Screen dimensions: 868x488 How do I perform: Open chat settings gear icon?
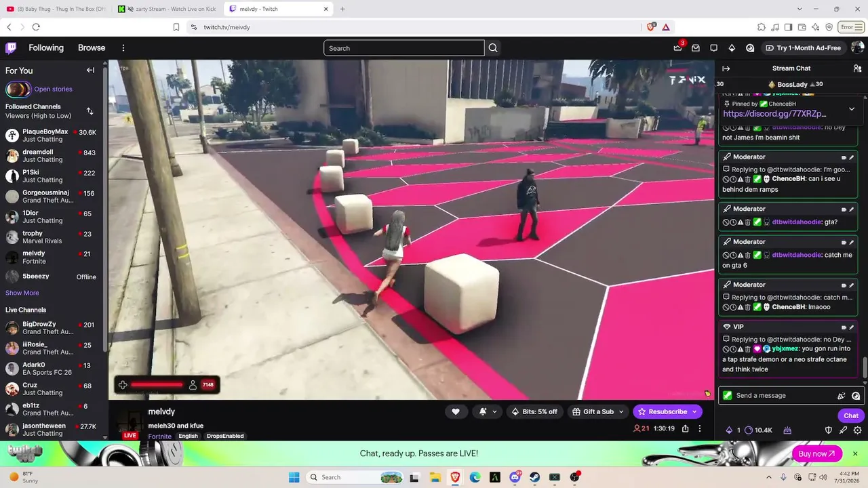(857, 430)
